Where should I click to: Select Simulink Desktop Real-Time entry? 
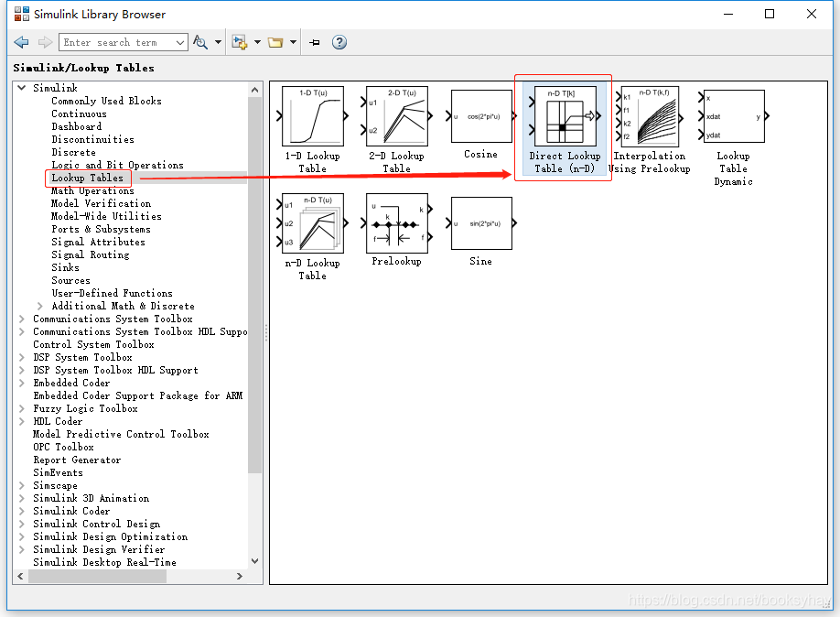coord(104,562)
